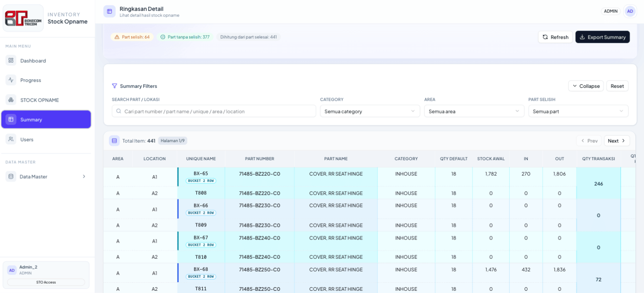
Task: Click the Ringkasan Detail header icon
Action: pos(109,11)
